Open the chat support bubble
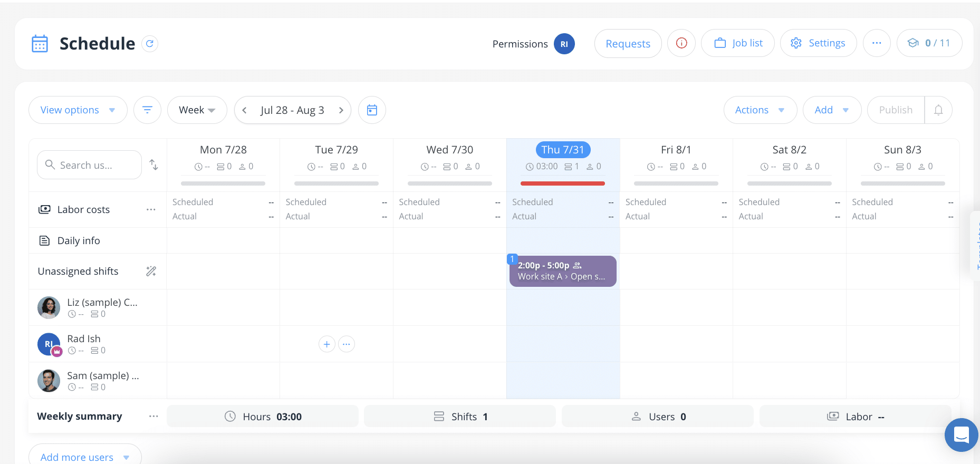This screenshot has height=464, width=980. pos(961,435)
